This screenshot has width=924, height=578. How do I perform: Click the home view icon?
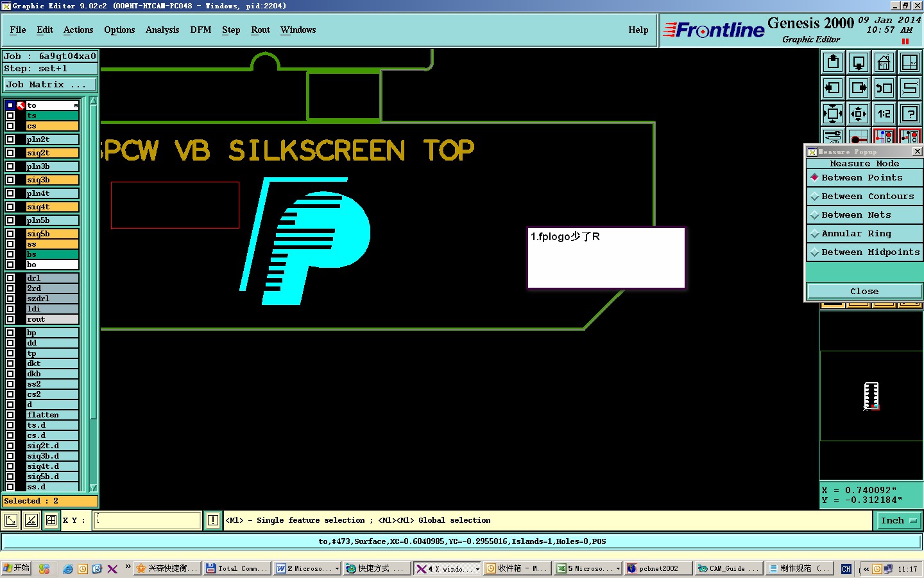[x=884, y=62]
